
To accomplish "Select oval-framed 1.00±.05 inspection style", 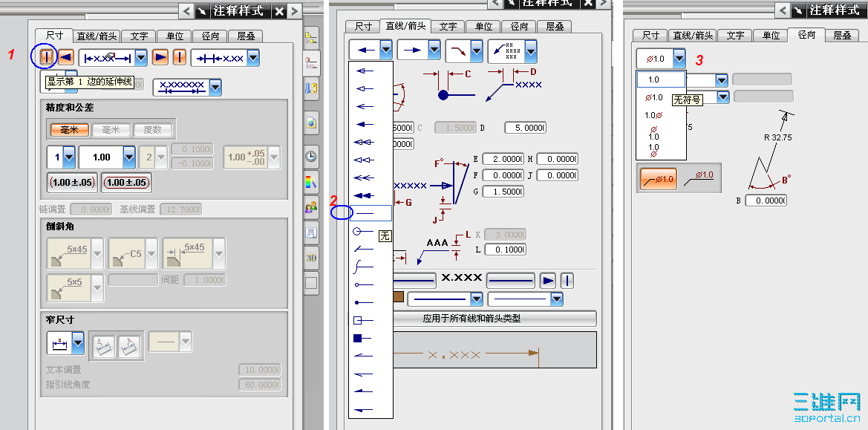I will pyautogui.click(x=128, y=182).
